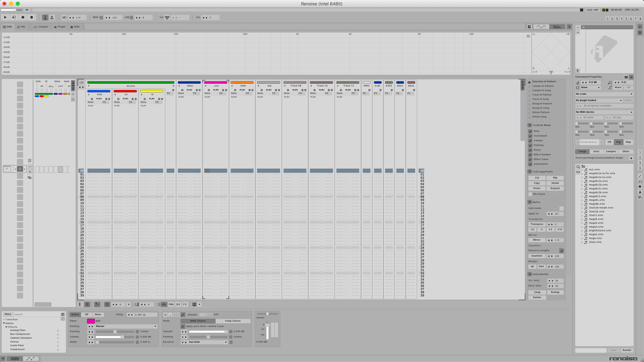This screenshot has width=644, height=362.
Task: Open disk browser search magnifier icon
Action: (578, 167)
